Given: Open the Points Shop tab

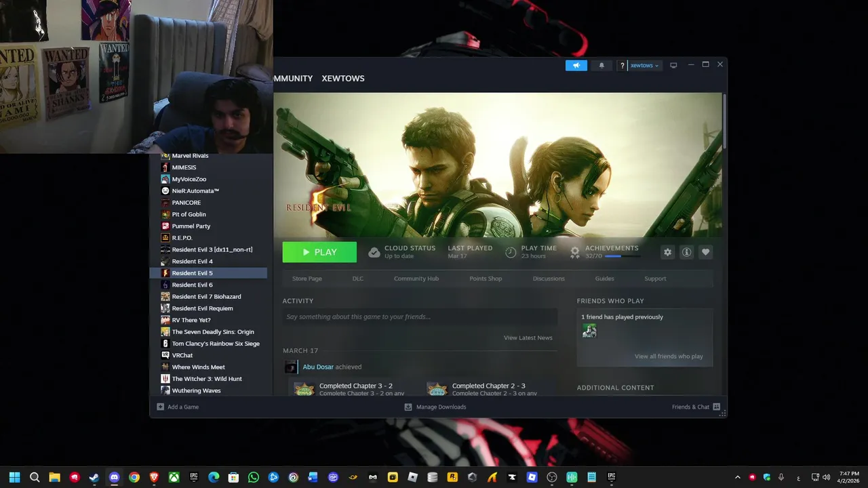Looking at the screenshot, I should coord(486,279).
